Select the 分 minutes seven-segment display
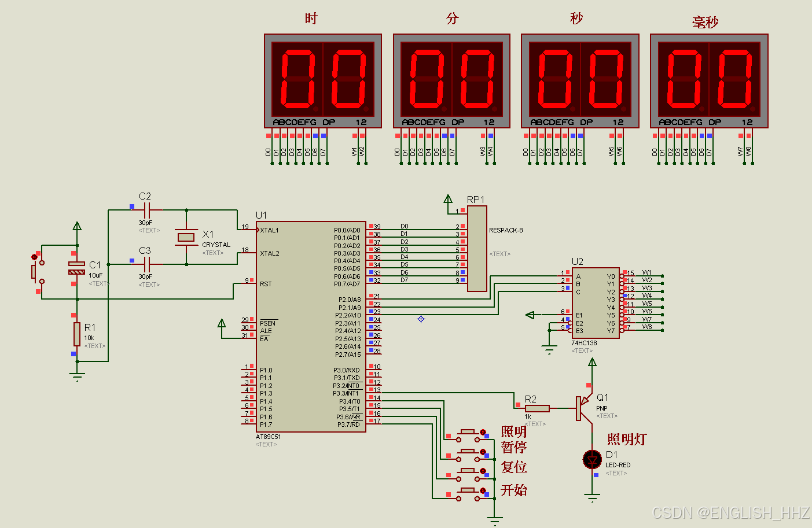812x528 pixels. point(451,81)
